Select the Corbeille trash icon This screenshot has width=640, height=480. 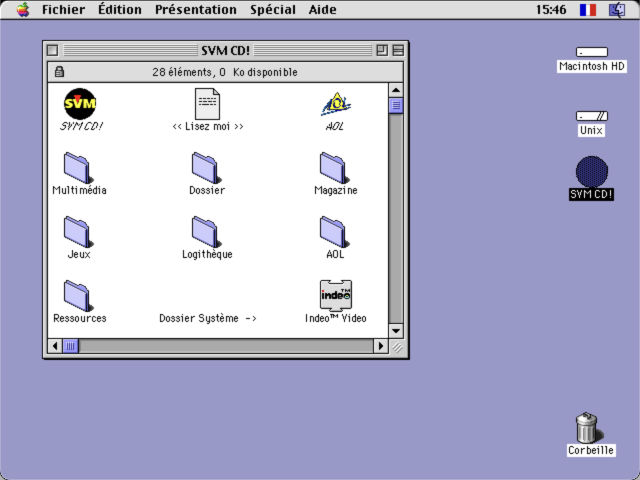click(588, 428)
